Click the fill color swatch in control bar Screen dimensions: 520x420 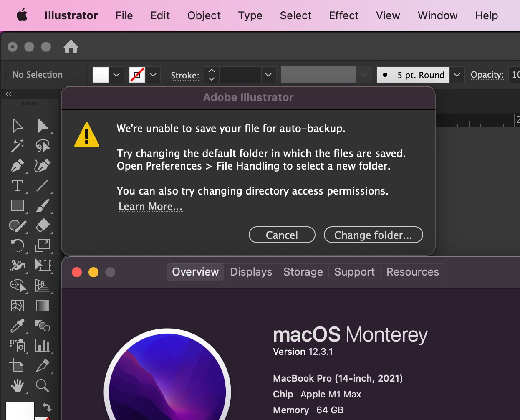(101, 75)
